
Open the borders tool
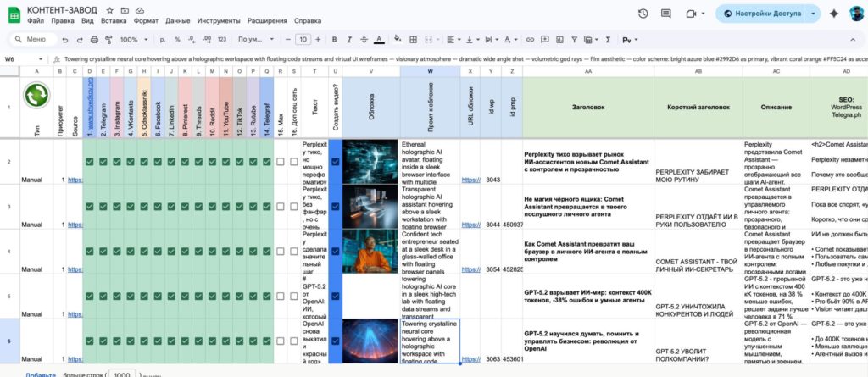coord(413,40)
